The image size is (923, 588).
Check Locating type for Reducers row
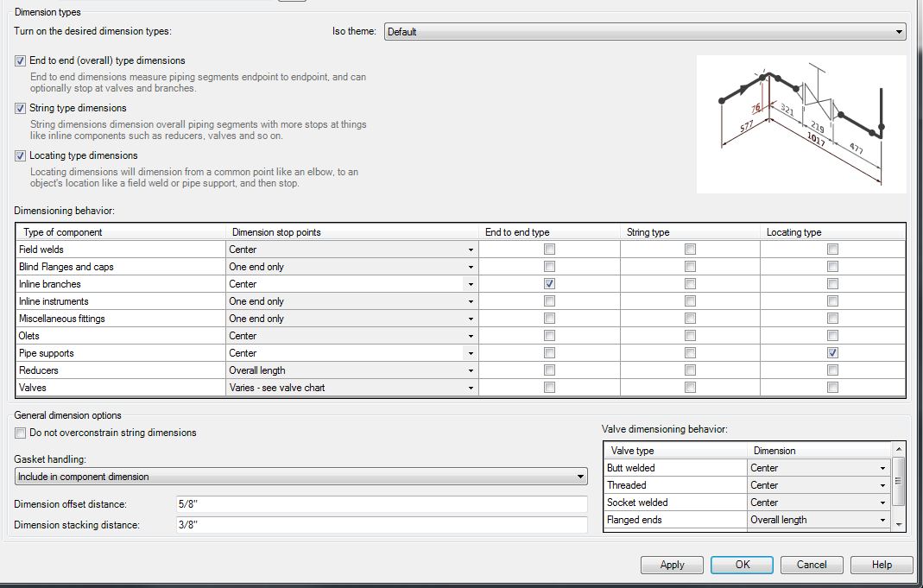point(832,370)
